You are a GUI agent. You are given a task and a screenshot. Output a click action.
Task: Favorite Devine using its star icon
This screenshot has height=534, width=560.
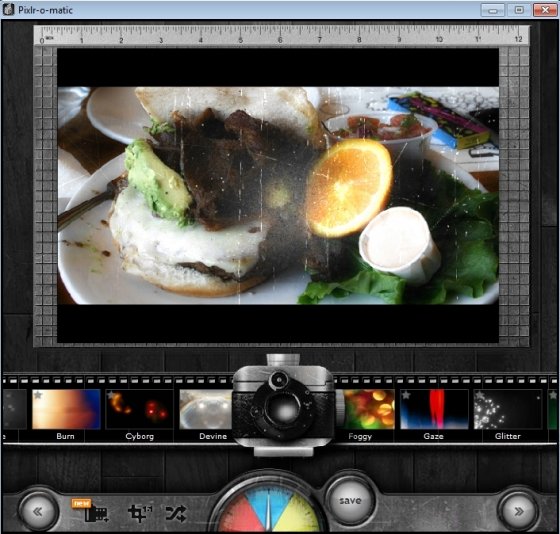click(185, 394)
